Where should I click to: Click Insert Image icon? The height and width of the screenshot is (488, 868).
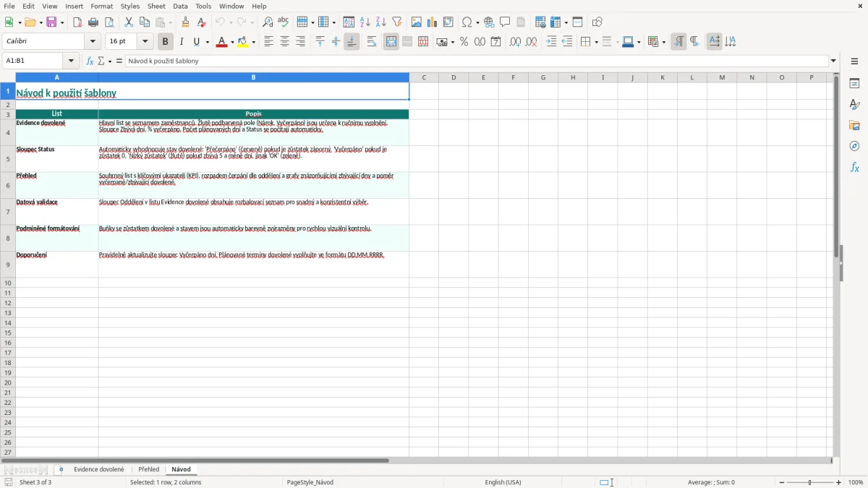pyautogui.click(x=417, y=22)
